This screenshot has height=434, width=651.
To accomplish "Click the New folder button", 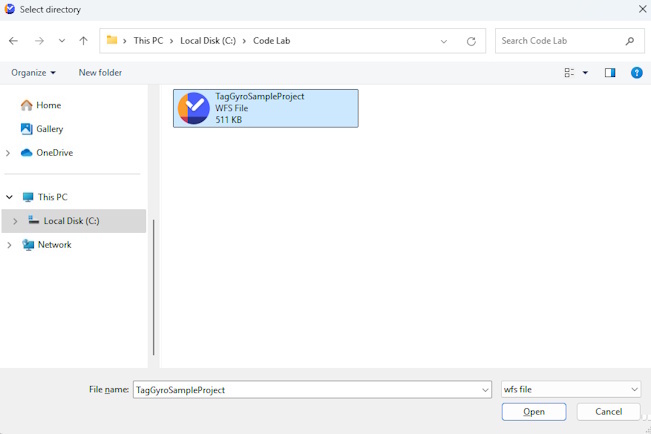I will click(100, 73).
